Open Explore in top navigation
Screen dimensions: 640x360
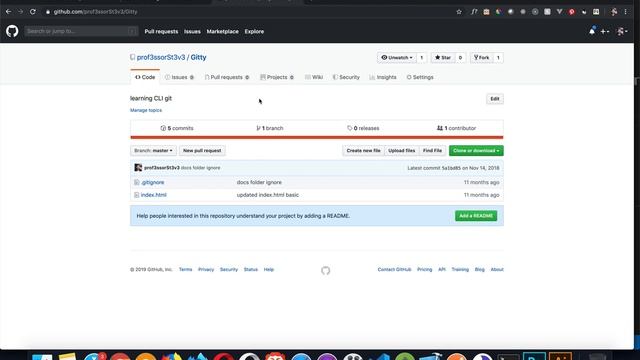(254, 31)
